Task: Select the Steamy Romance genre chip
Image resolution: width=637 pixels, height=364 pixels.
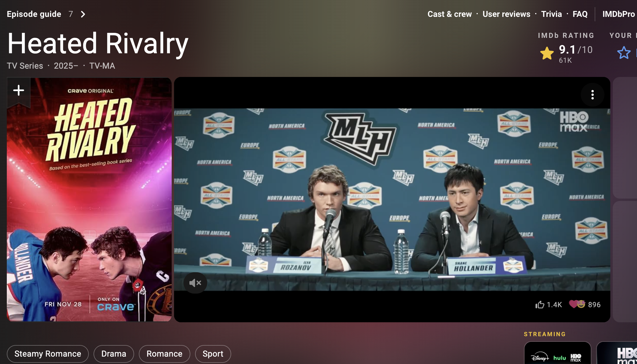Action: pyautogui.click(x=48, y=354)
